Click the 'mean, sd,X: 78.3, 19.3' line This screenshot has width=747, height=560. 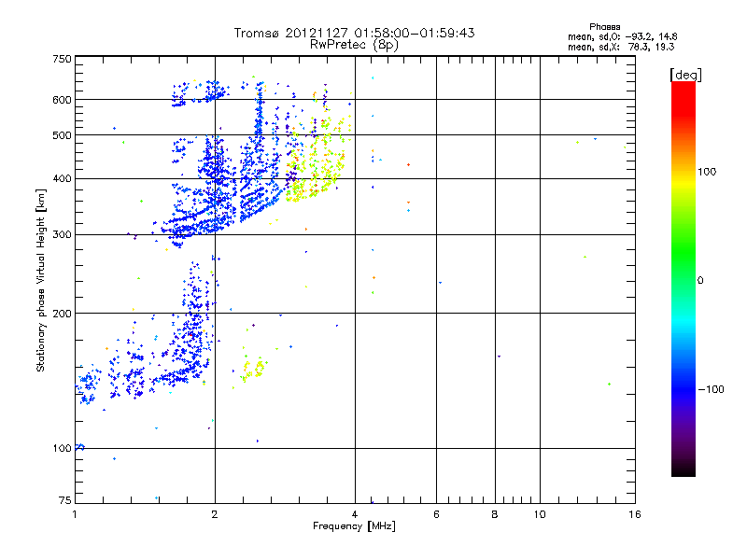[x=621, y=48]
